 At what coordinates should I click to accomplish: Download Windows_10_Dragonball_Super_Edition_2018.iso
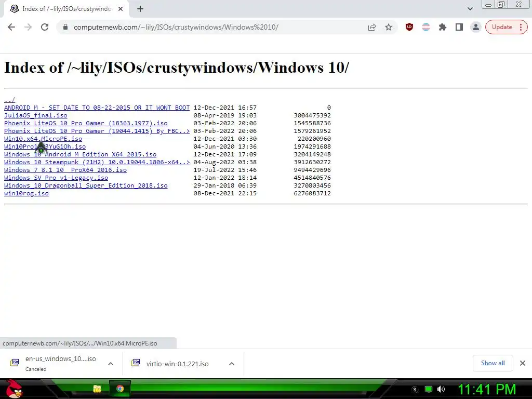(x=86, y=185)
